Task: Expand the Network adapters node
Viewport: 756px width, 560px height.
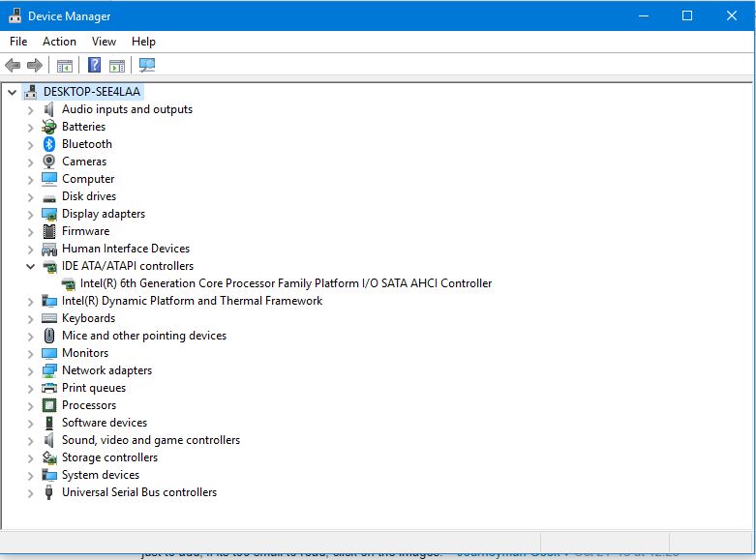Action: point(30,371)
